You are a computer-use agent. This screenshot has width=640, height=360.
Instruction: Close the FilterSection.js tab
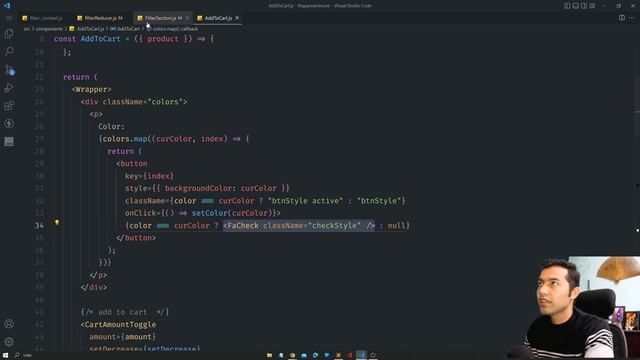[x=187, y=18]
